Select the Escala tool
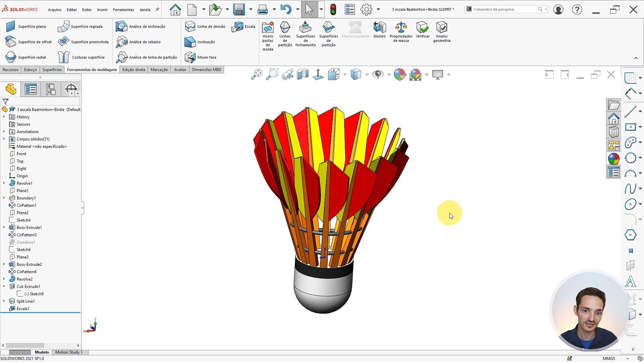Image resolution: width=644 pixels, height=362 pixels. coord(243,26)
